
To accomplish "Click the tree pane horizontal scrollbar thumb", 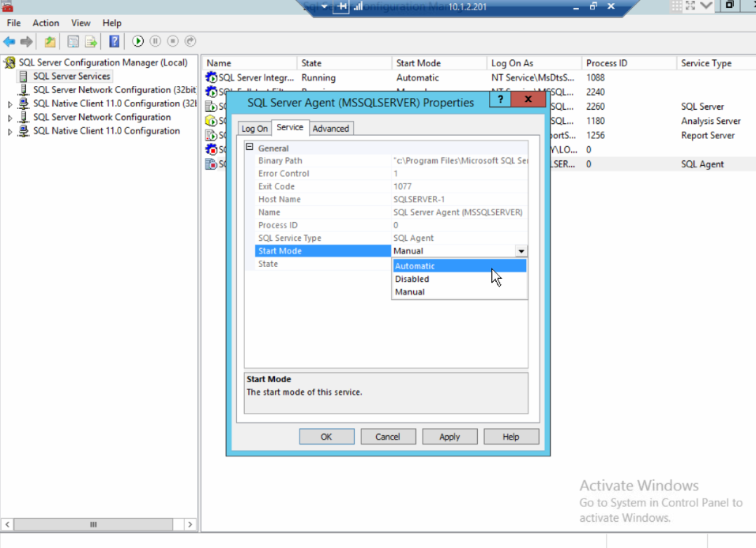I will click(93, 524).
